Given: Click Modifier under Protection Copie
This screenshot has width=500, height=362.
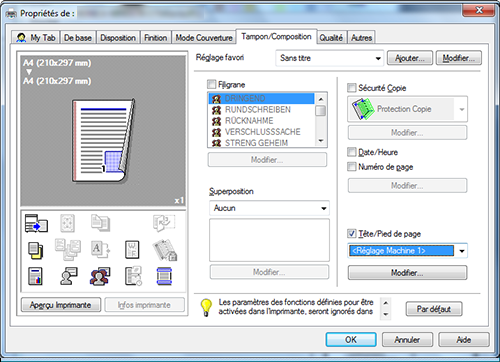Looking at the screenshot, I should tap(407, 133).
